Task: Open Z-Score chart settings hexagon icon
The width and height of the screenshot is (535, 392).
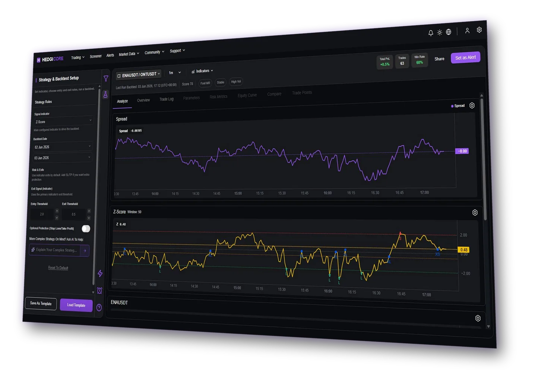Action: [x=475, y=212]
